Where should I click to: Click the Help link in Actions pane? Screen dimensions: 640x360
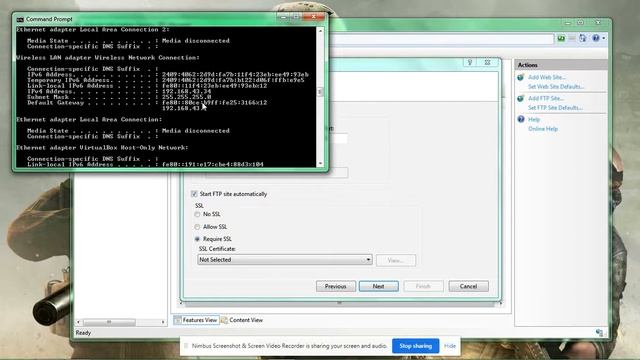[x=534, y=120]
